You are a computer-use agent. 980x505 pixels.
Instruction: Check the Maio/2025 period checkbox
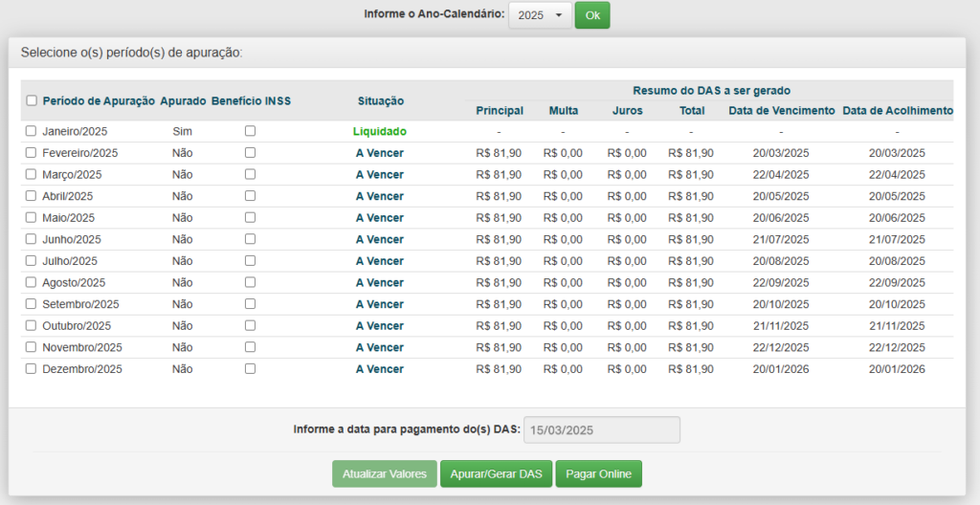coord(31,217)
